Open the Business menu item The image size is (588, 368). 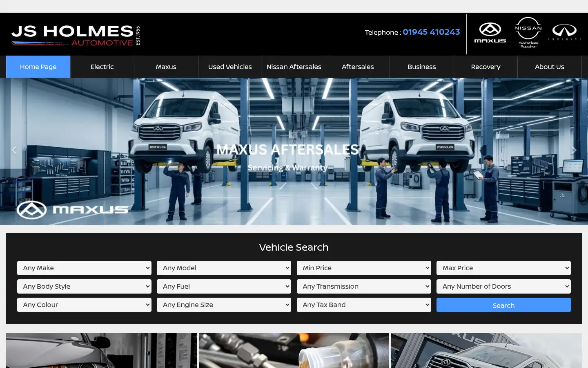point(422,67)
